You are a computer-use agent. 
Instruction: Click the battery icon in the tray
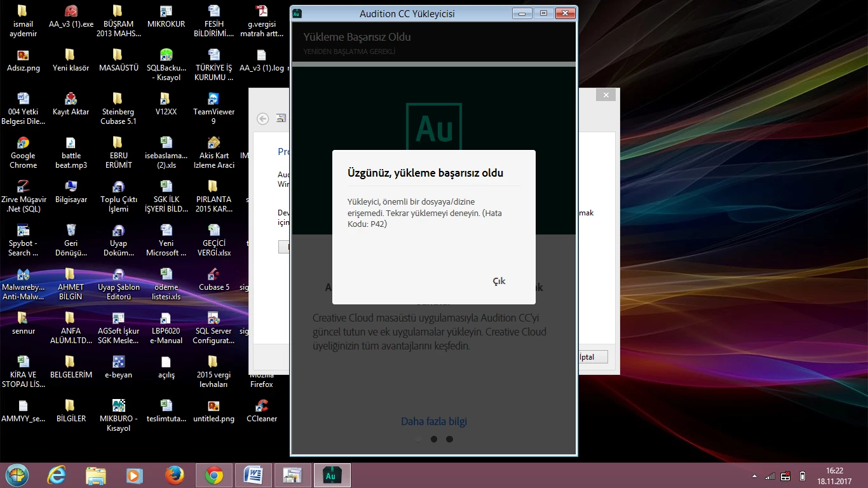point(803,476)
